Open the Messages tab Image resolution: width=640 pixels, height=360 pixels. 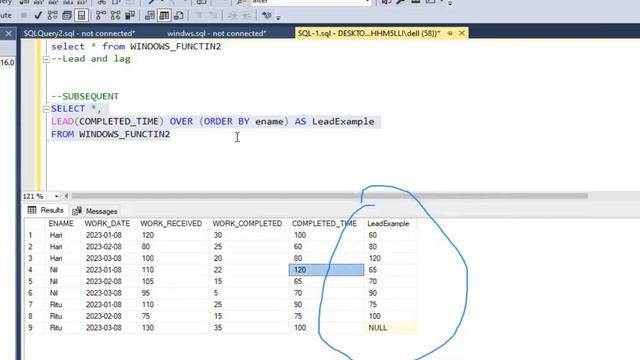point(95,211)
